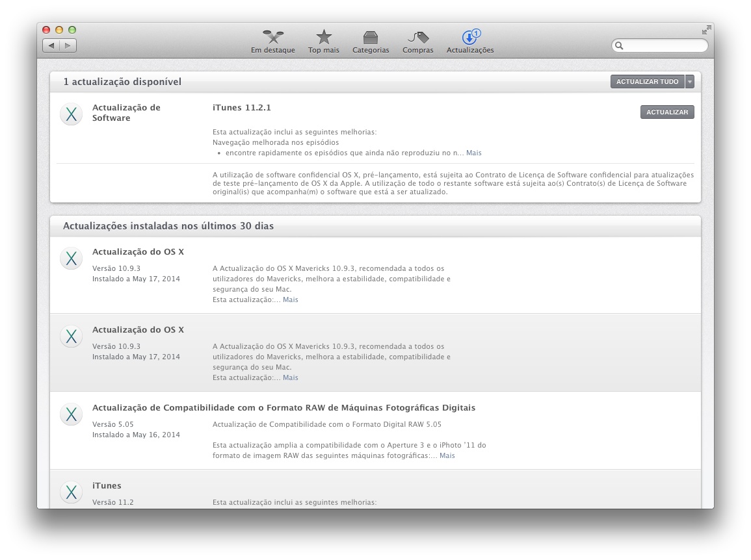Click 'Instalado a May 16, 2014' text
This screenshot has width=751, height=560.
pos(136,435)
